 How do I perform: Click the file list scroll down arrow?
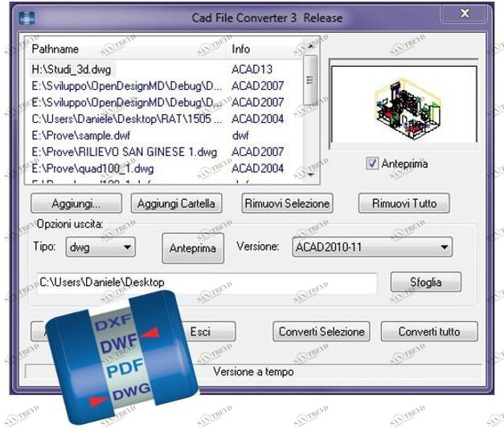[x=310, y=175]
